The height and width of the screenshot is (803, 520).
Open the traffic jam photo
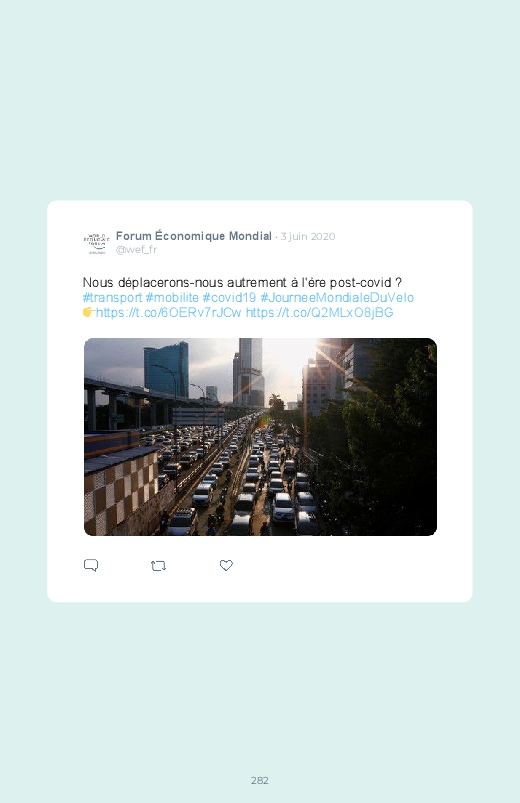coord(260,437)
